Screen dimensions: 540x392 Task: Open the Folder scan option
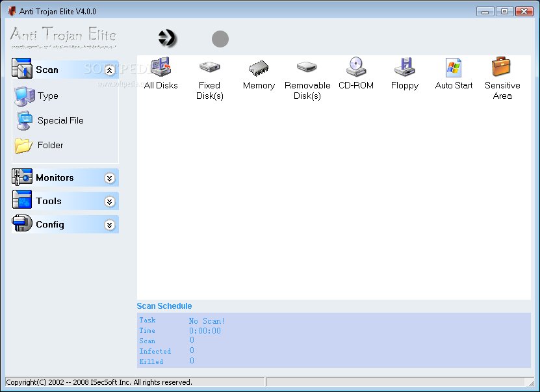[x=50, y=145]
